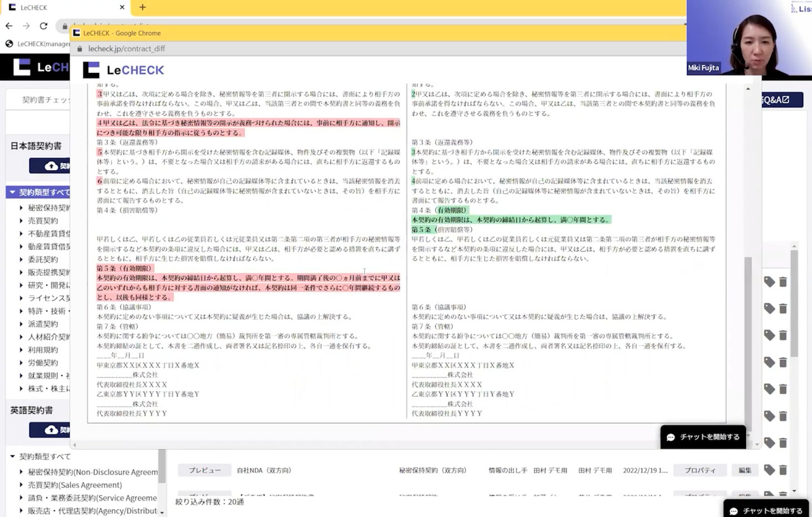This screenshot has height=517, width=812.
Task: Close the LeCHECK browser tab
Action: (x=122, y=8)
